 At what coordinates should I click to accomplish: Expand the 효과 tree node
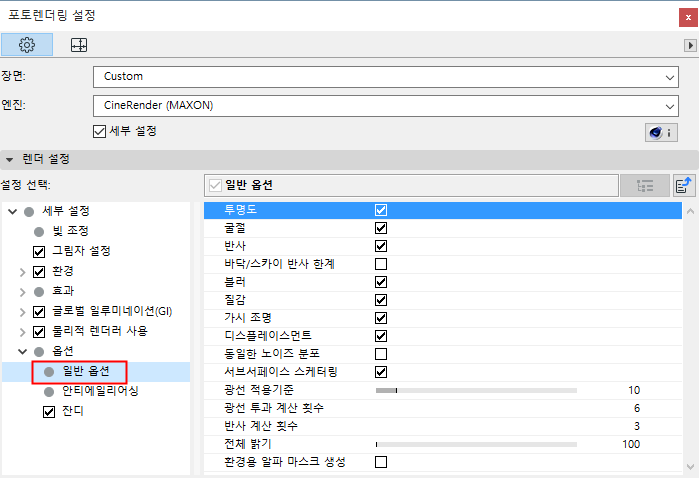(x=22, y=292)
